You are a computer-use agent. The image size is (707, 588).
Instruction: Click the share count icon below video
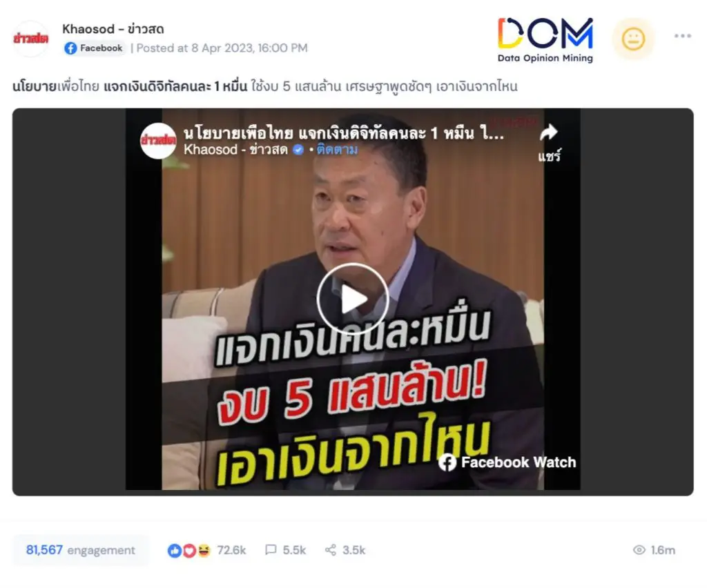(331, 550)
